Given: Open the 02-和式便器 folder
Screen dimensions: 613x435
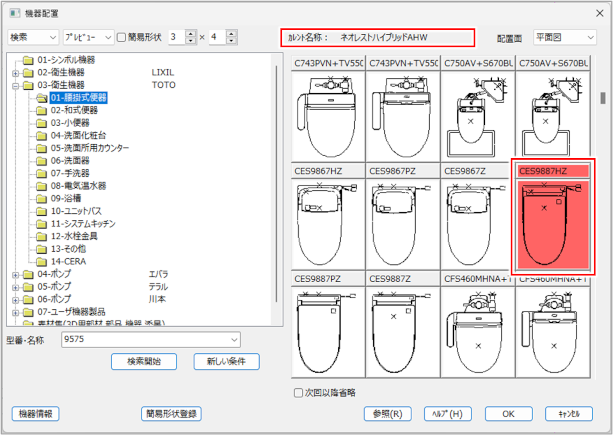Looking at the screenshot, I should (77, 110).
